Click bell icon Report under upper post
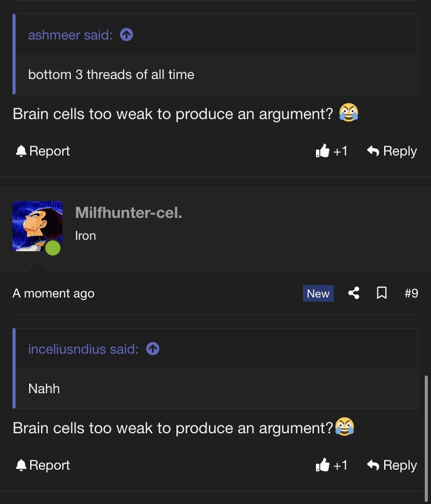The height and width of the screenshot is (504, 431). click(43, 151)
